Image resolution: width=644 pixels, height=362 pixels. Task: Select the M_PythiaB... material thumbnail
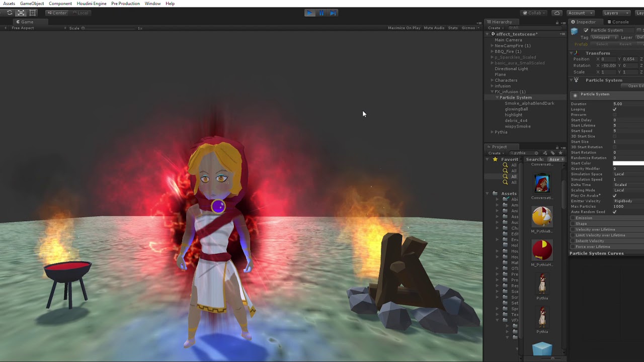tap(542, 217)
